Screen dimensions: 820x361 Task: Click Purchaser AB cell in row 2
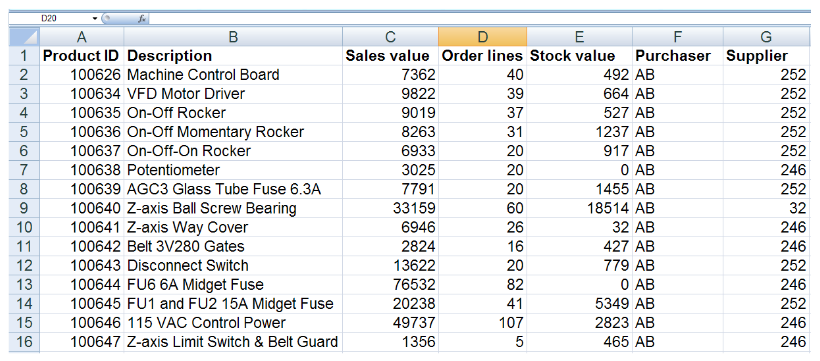(x=678, y=75)
